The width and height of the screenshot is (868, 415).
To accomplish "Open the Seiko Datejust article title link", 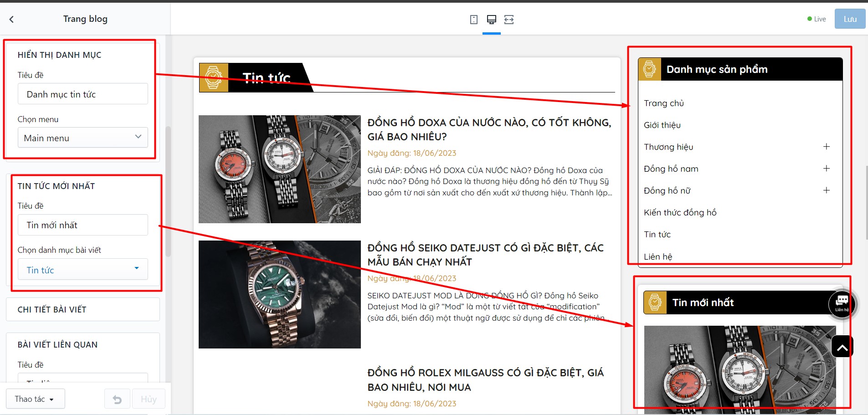I will pyautogui.click(x=486, y=255).
